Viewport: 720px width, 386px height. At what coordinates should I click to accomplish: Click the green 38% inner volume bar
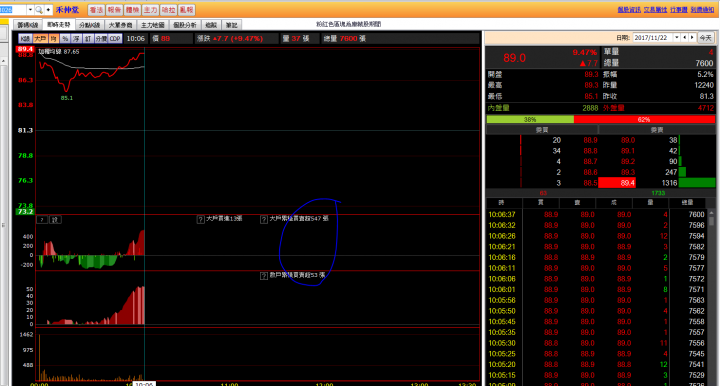pyautogui.click(x=530, y=119)
